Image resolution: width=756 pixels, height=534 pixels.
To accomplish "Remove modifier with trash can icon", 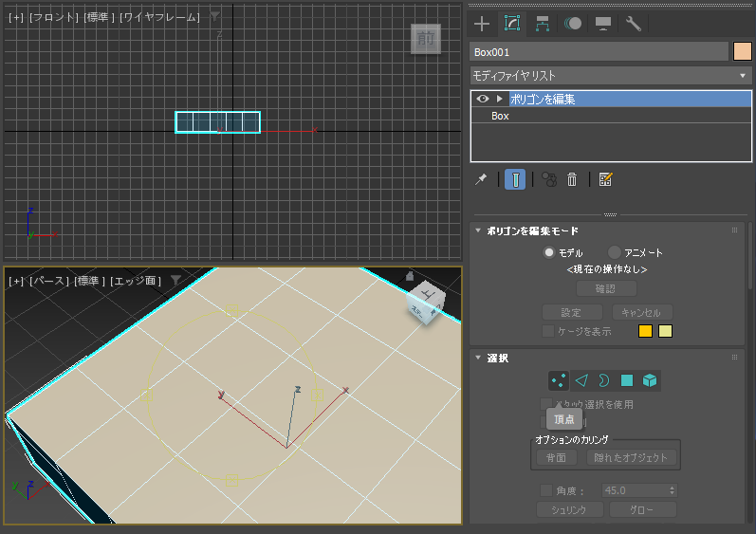I will point(572,180).
